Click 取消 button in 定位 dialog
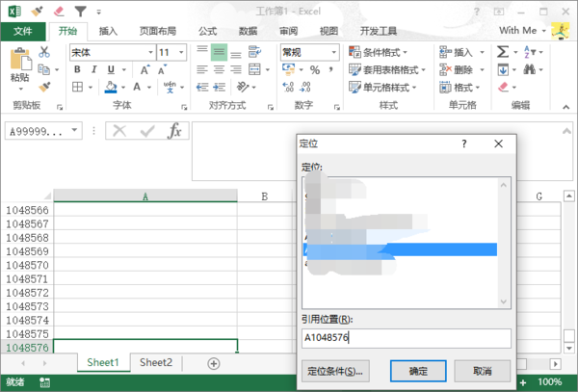Image resolution: width=578 pixels, height=392 pixels. pos(483,371)
